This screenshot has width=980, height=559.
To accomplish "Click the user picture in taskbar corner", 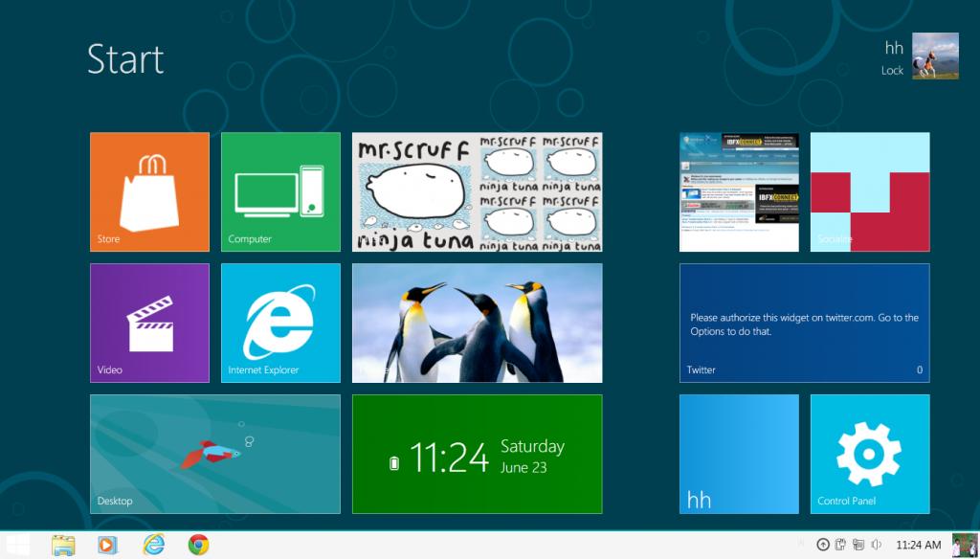I will (x=965, y=546).
